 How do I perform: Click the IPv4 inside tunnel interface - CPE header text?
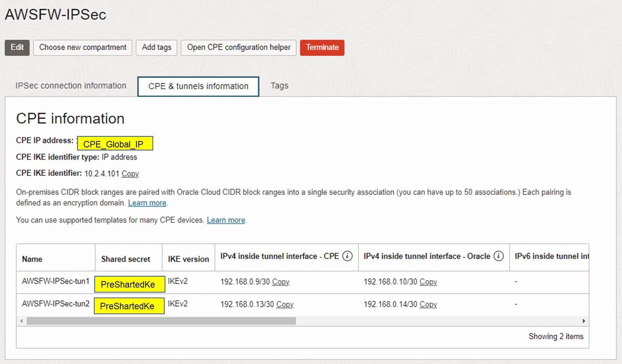click(279, 256)
